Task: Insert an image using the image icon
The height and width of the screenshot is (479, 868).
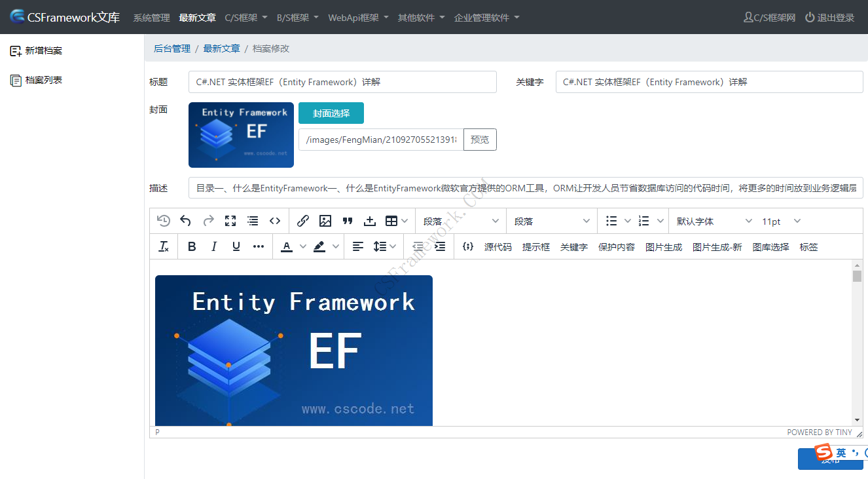Action: click(x=325, y=221)
